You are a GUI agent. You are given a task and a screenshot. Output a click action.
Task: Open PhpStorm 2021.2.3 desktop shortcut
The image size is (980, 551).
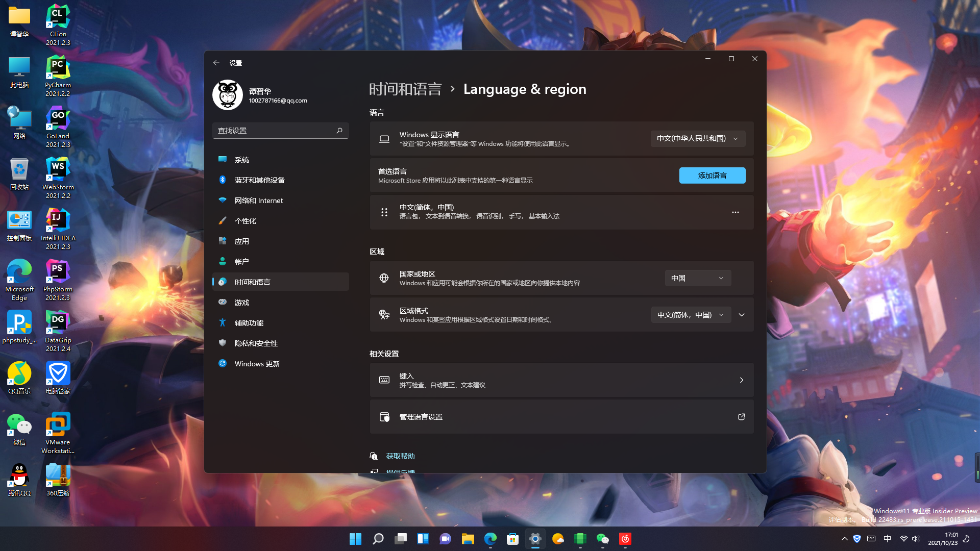[x=58, y=280]
